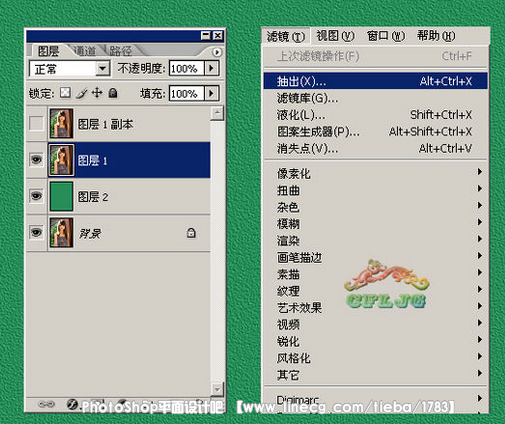Click the link layers icon at panel bottom
Image resolution: width=505 pixels, height=424 pixels.
coord(46,404)
